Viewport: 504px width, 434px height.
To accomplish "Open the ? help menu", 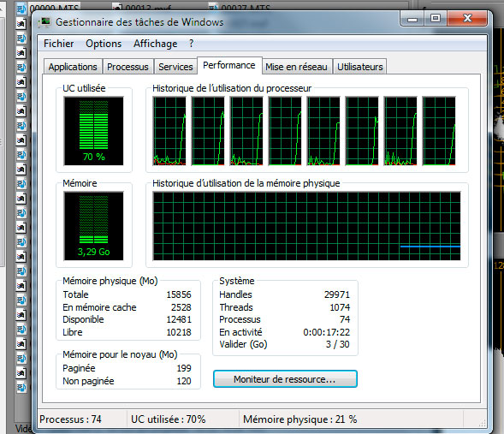I will click(192, 44).
